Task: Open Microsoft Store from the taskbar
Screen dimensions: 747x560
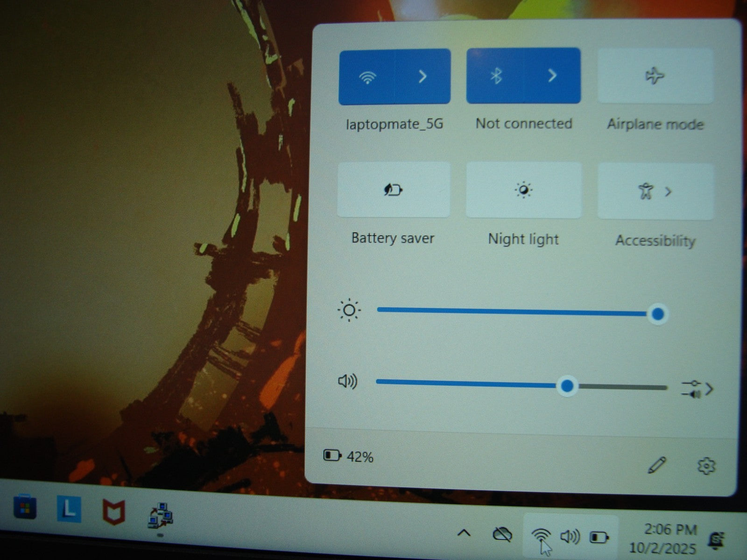Action: [25, 507]
